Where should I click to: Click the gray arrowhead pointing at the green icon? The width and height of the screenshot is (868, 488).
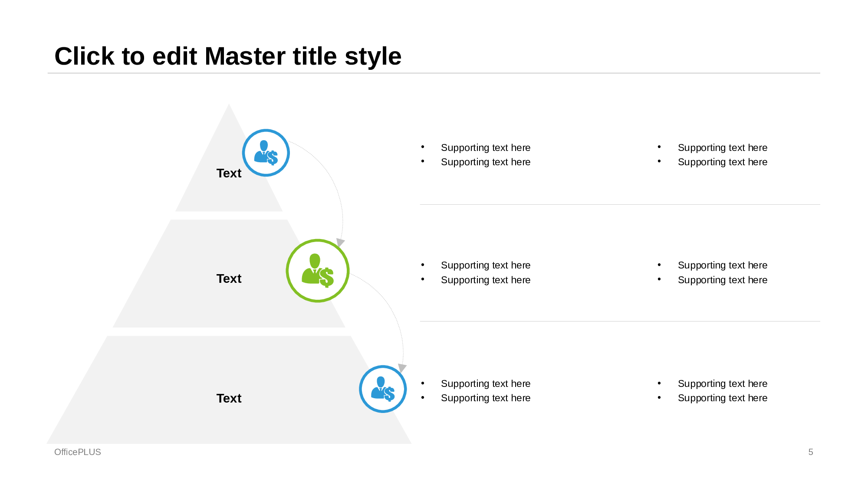[x=340, y=242]
